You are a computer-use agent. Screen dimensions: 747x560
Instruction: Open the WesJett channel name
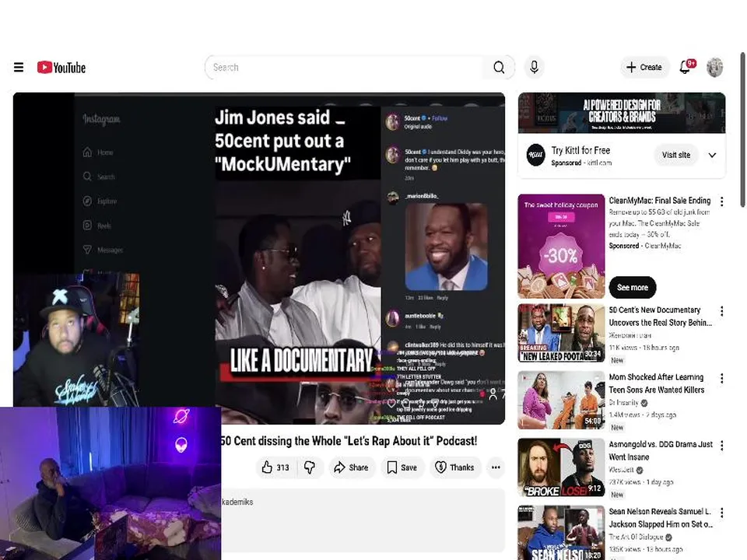point(622,470)
